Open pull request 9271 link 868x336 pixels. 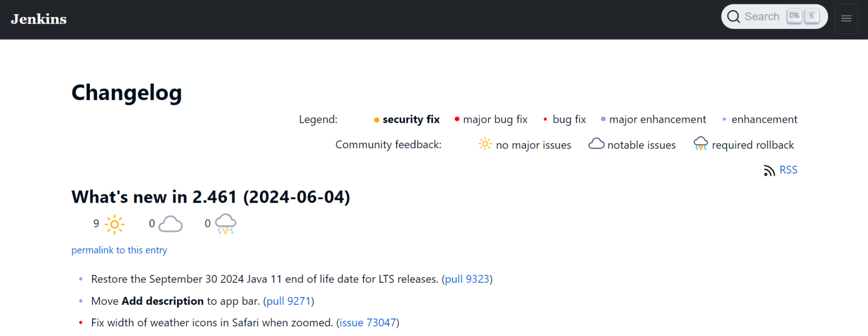[x=288, y=301]
